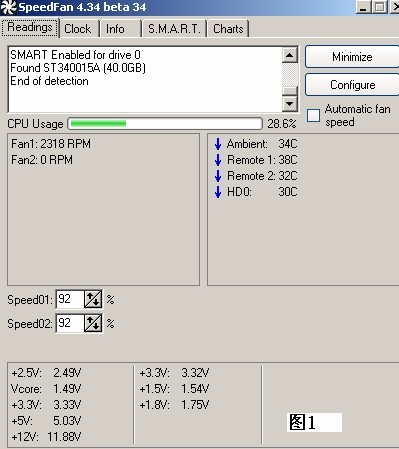Screen dimensions: 399x449
Task: Click the 'End of detection' log line
Action: pyautogui.click(x=49, y=81)
